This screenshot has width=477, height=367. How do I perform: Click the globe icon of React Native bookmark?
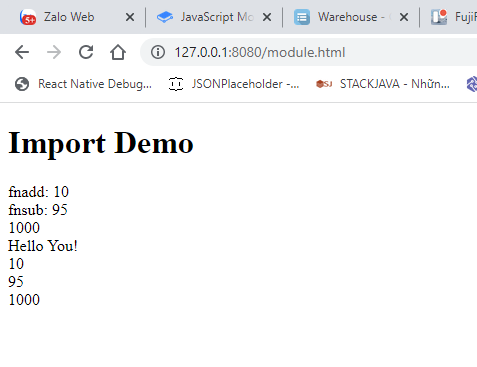pyautogui.click(x=22, y=84)
